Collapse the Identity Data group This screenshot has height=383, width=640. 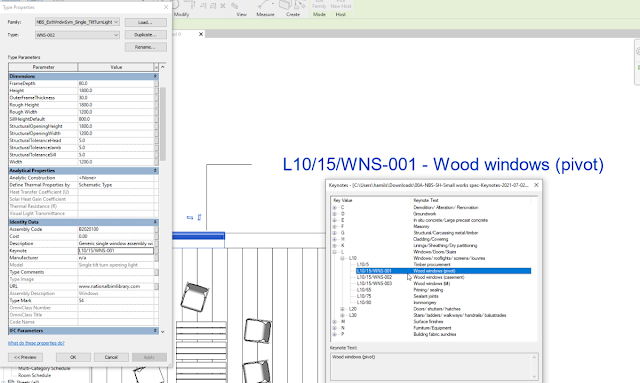click(x=155, y=222)
